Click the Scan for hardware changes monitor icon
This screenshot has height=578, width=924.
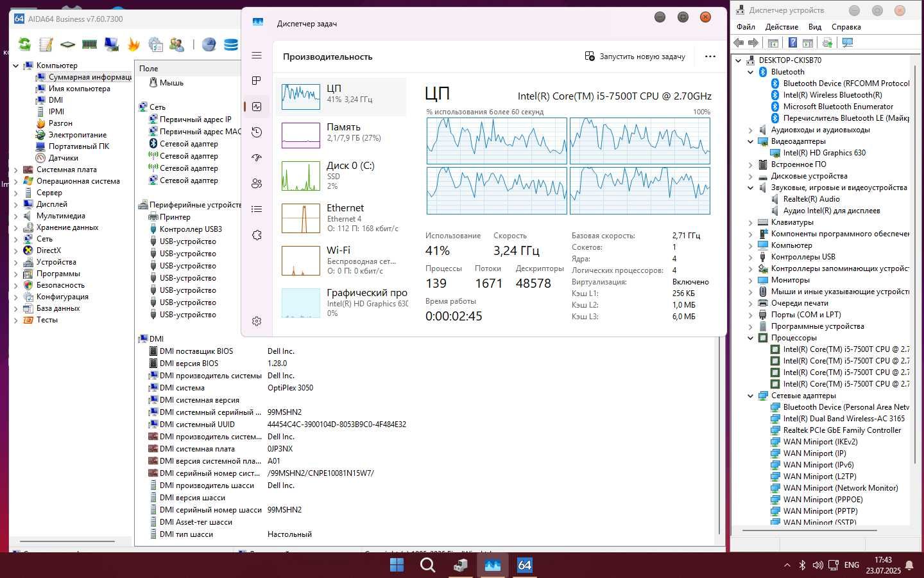(x=848, y=42)
